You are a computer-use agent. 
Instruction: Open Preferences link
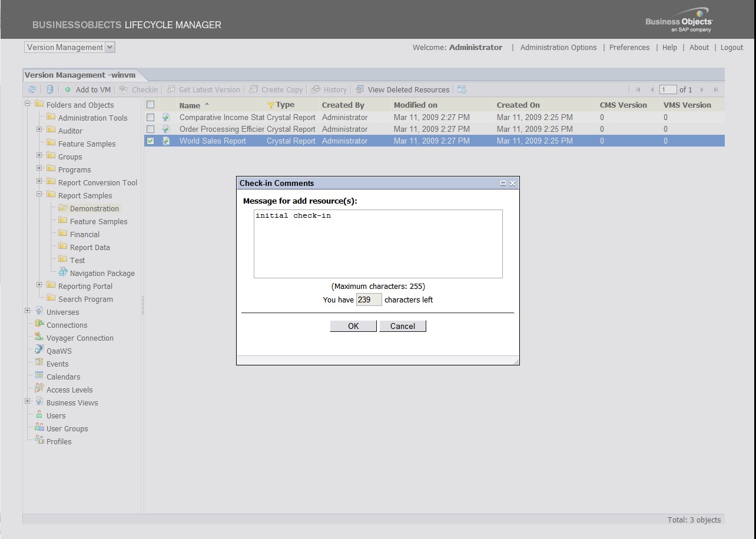tap(629, 48)
